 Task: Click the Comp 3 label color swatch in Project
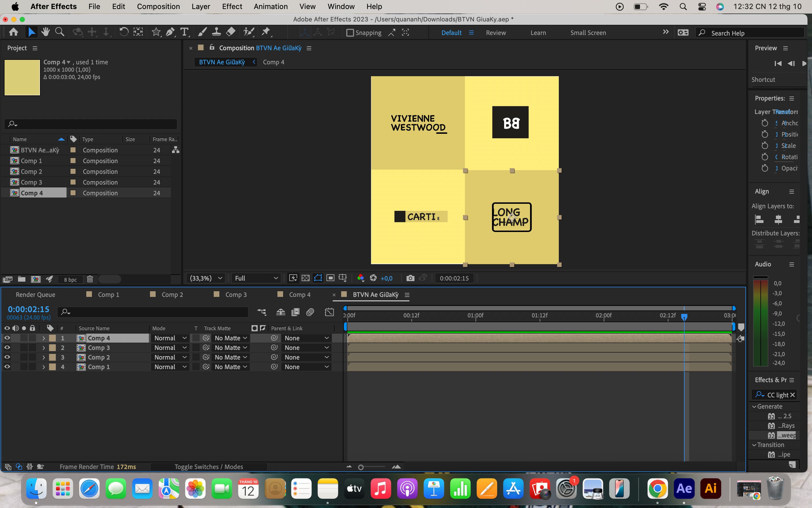[x=73, y=182]
